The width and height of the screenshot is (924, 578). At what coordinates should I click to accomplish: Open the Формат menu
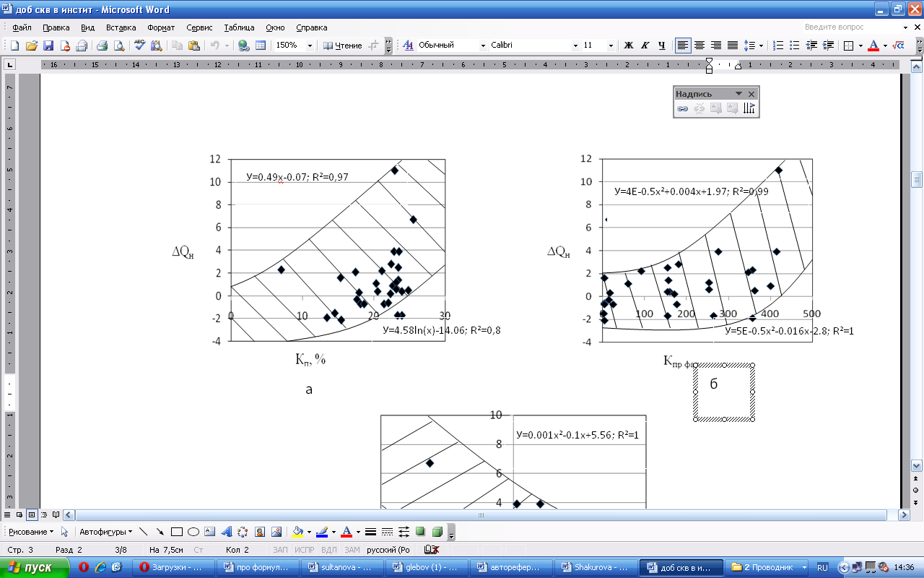coord(161,27)
